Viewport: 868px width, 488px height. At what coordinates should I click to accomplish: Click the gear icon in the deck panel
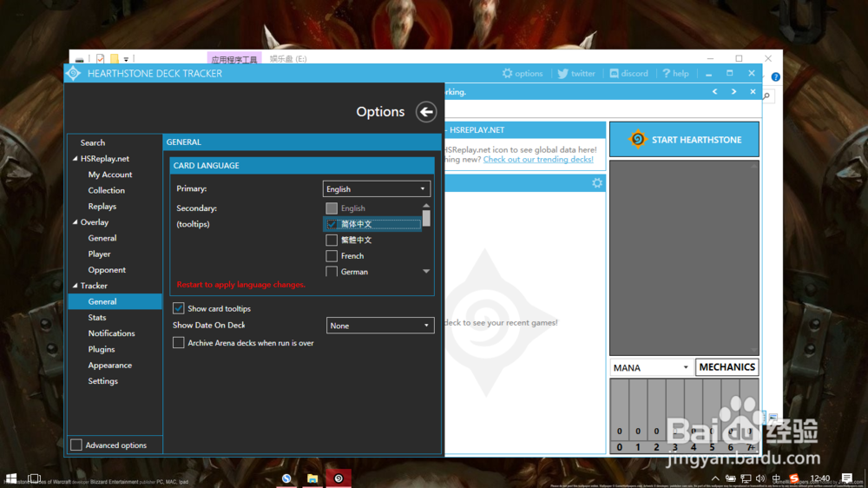(x=597, y=183)
